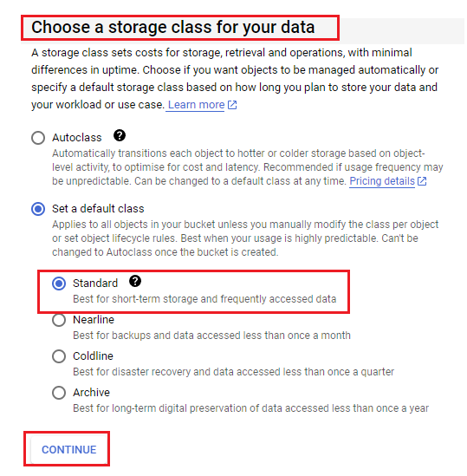Click the Autoclass description paragraph
This screenshot has height=476, width=467.
pyautogui.click(x=247, y=167)
